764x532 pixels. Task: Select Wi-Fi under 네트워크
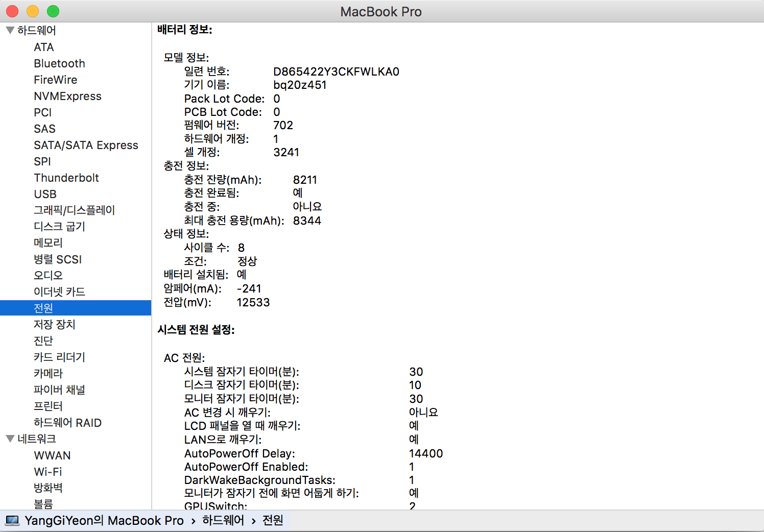click(47, 472)
